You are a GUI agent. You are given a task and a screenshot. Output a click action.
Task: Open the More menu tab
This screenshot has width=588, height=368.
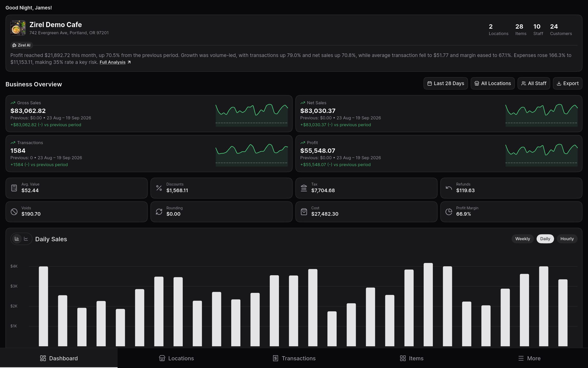click(x=529, y=358)
